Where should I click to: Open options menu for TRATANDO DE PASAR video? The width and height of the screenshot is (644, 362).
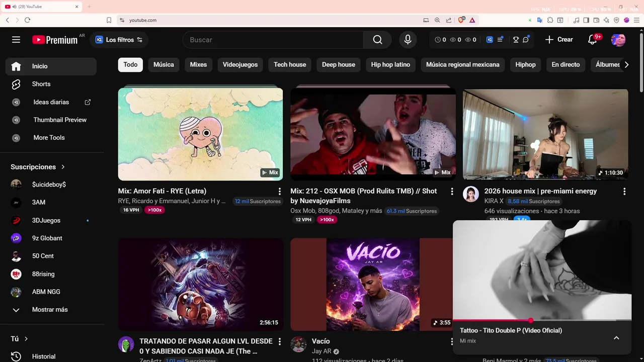point(279,342)
